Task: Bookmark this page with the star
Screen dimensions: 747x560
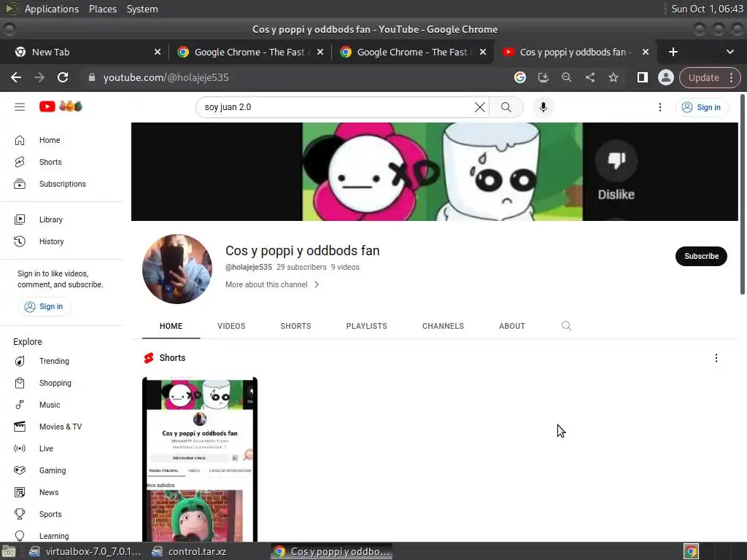Action: 613,77
